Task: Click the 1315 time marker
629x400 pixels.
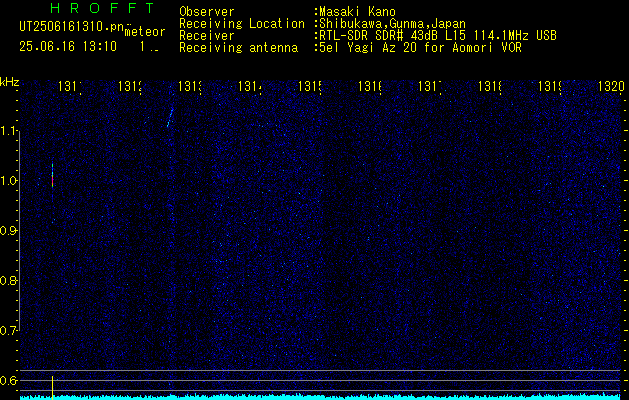Action: click(309, 86)
